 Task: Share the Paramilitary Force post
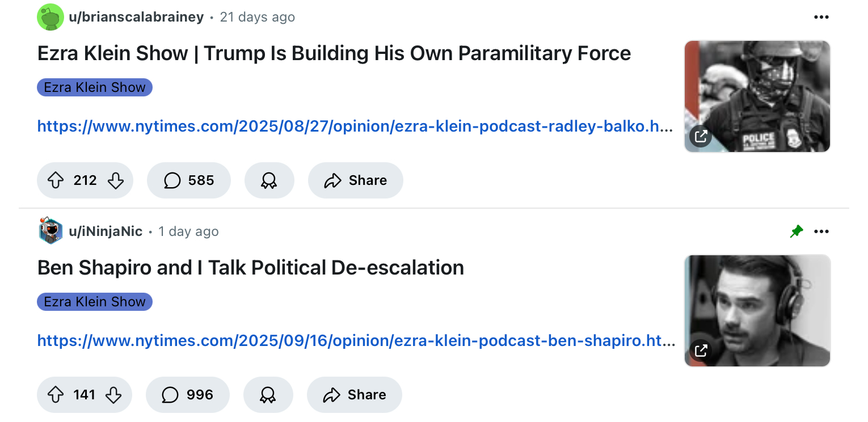tap(355, 180)
